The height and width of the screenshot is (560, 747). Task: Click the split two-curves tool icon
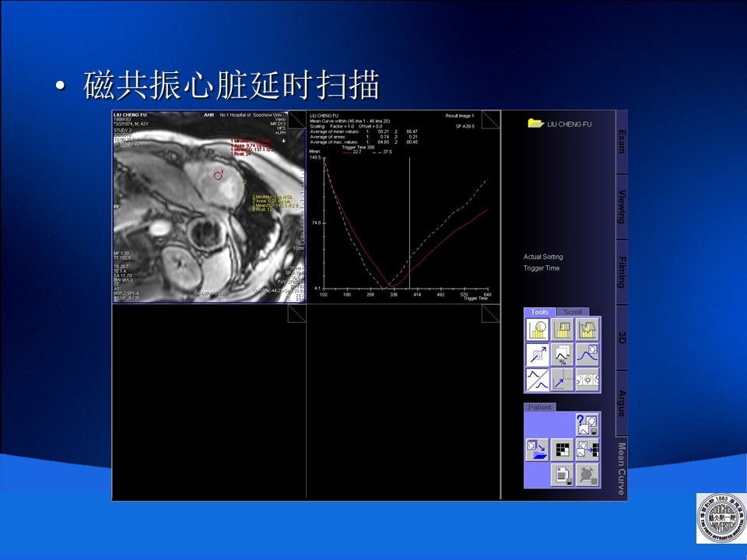tap(538, 380)
